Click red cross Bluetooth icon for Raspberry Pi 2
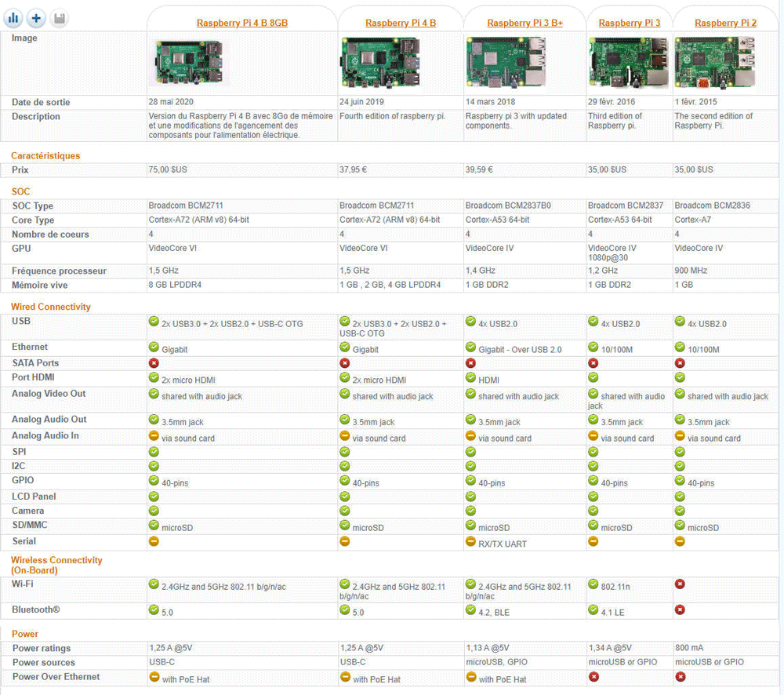The width and height of the screenshot is (784, 695). [680, 610]
